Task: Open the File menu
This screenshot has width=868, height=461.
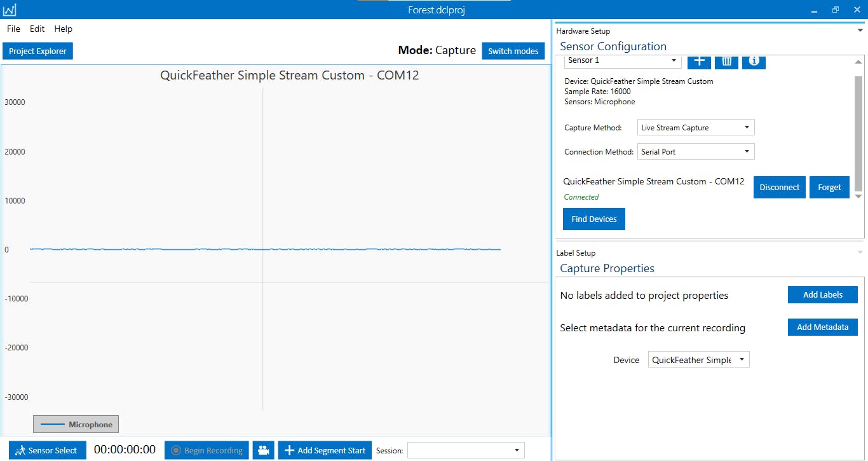Action: [13, 29]
